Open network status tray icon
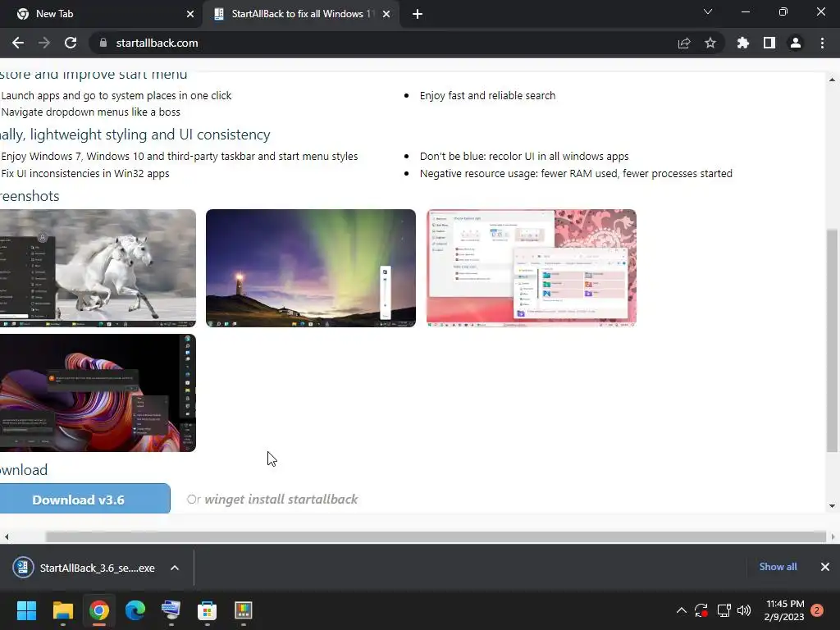The width and height of the screenshot is (840, 630). (x=724, y=610)
